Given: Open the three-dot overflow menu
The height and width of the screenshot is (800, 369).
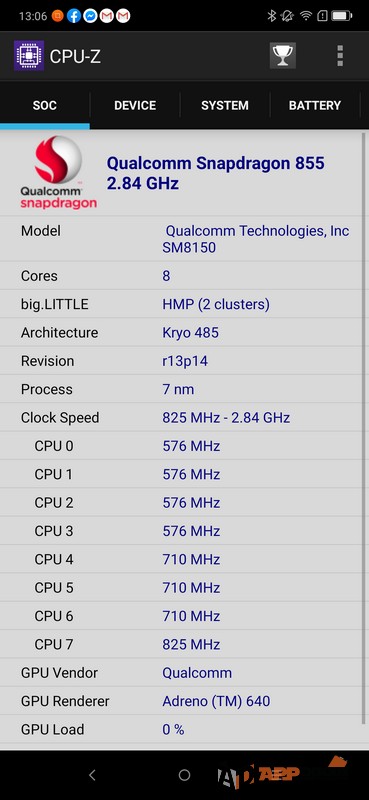Looking at the screenshot, I should coord(340,56).
